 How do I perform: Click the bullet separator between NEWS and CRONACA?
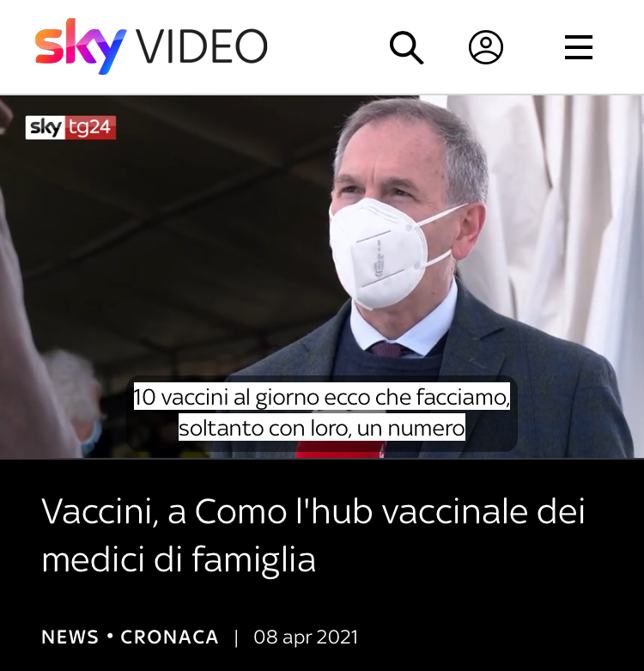pyautogui.click(x=110, y=637)
